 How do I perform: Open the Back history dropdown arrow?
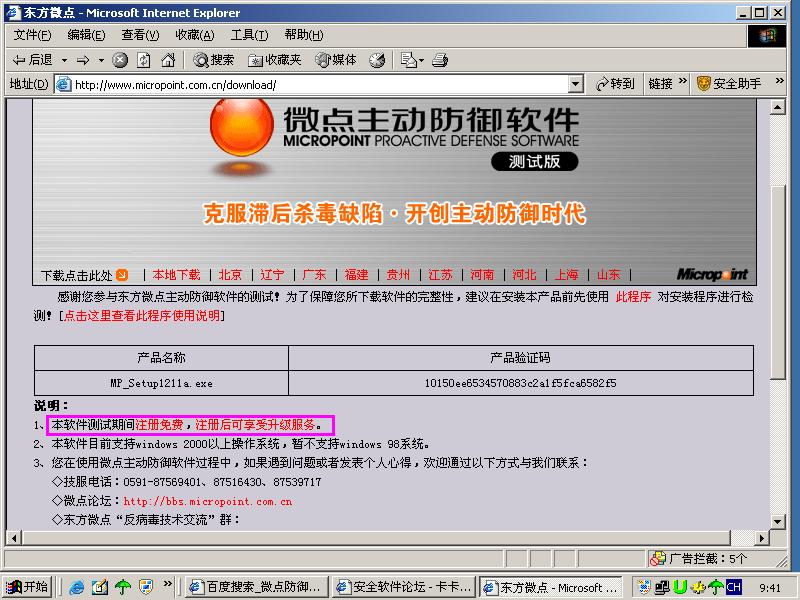point(64,60)
